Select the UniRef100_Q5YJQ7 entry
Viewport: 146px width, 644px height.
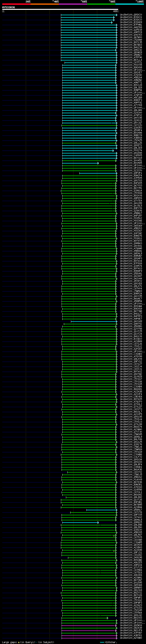point(131,123)
